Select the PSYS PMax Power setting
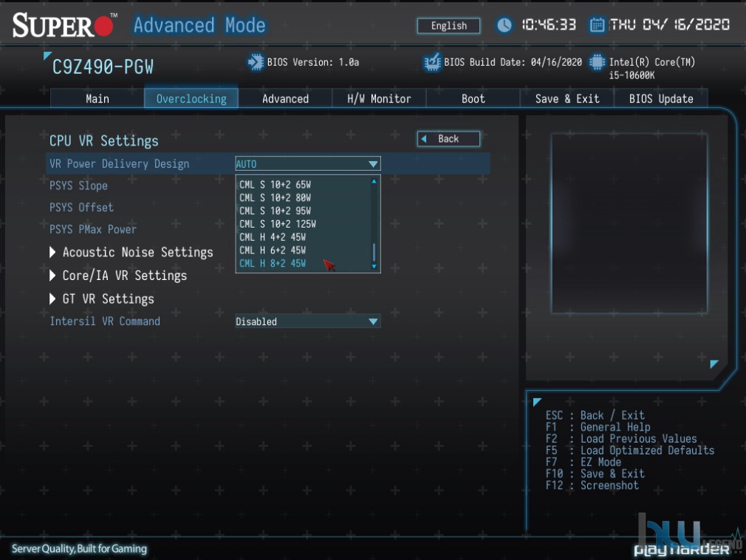Viewport: 746px width, 560px height. [x=93, y=229]
